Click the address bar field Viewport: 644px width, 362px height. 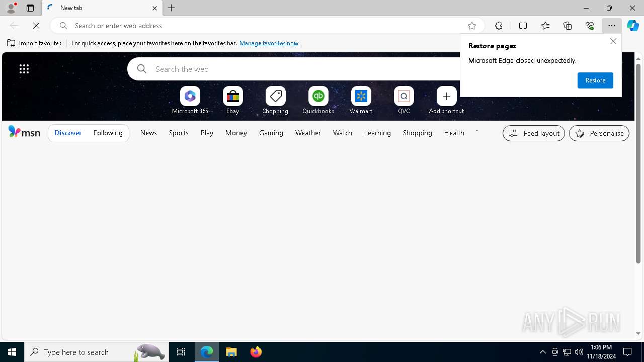tap(267, 26)
